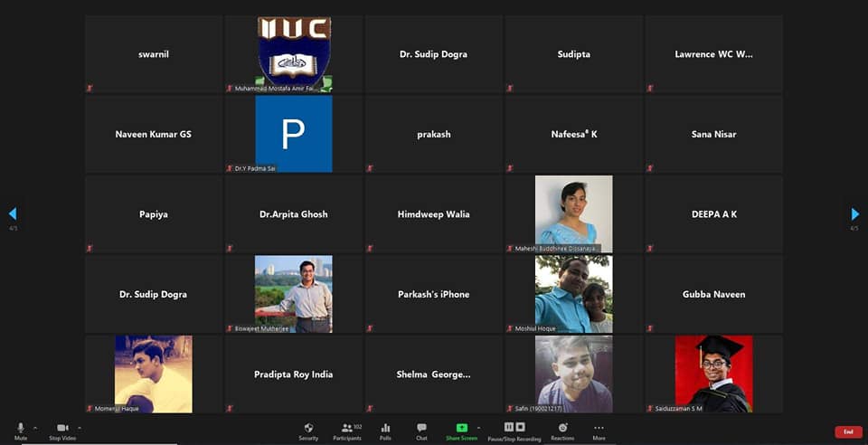Image resolution: width=868 pixels, height=445 pixels.
Task: Open video options arrow beside Stop Video
Action: (79, 427)
